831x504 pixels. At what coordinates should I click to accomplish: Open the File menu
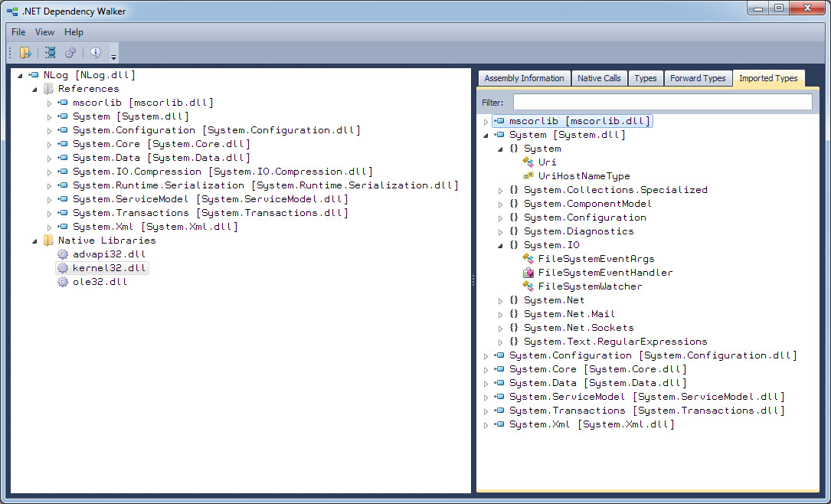[x=18, y=32]
